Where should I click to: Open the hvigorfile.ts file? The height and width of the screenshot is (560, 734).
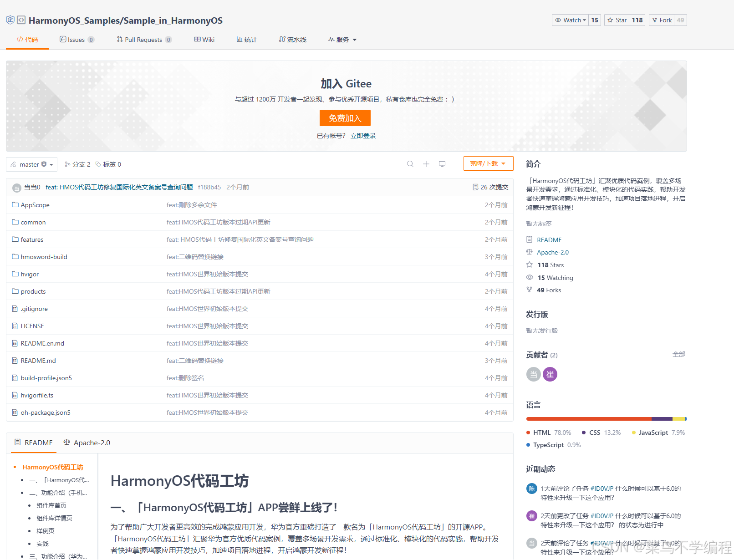coord(37,395)
